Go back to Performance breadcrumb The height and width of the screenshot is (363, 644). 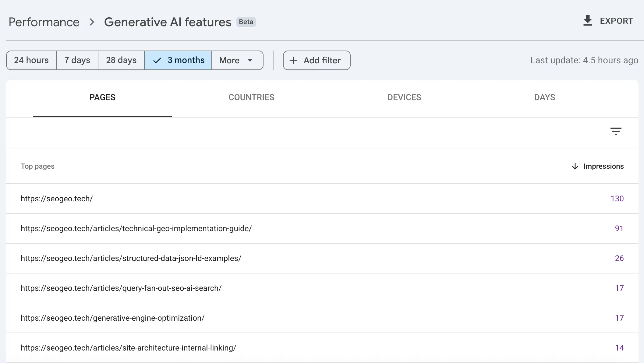(x=44, y=22)
